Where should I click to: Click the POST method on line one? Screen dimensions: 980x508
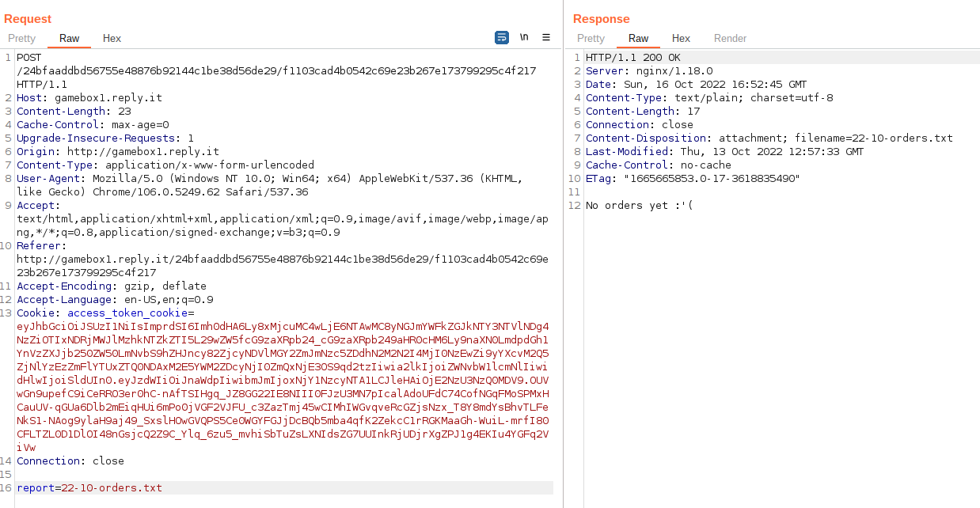29,58
